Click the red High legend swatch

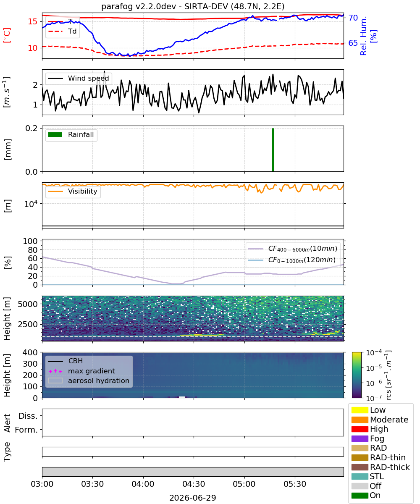tap(360, 429)
